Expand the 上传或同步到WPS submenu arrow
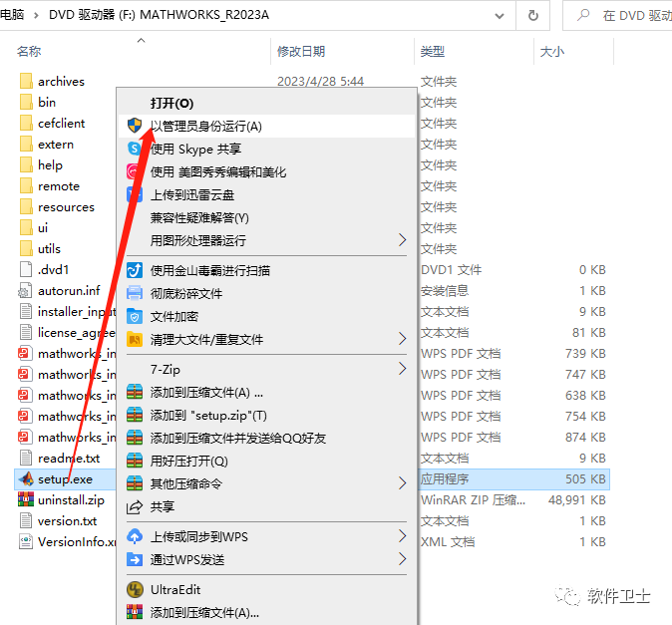Viewport: 672px width, 625px height. point(402,536)
